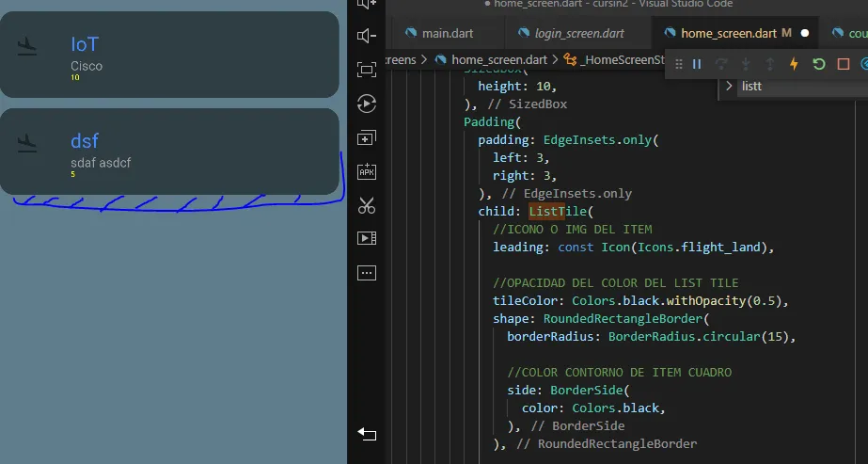The width and height of the screenshot is (868, 464).
Task: Click the emulator add-window plus icon
Action: pyautogui.click(x=367, y=137)
